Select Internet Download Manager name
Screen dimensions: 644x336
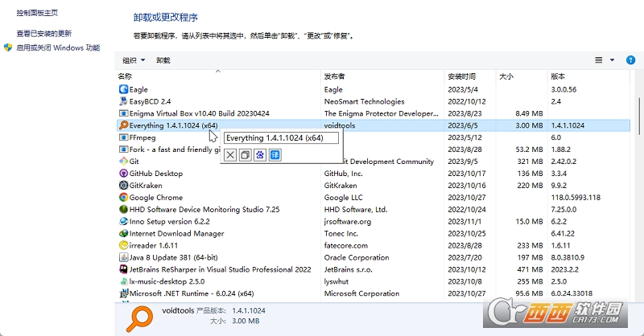[x=176, y=233]
